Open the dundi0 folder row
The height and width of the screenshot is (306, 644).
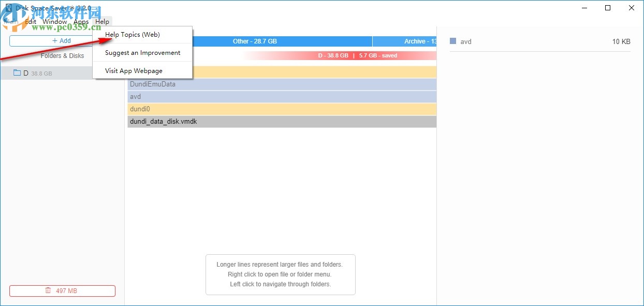coord(282,109)
